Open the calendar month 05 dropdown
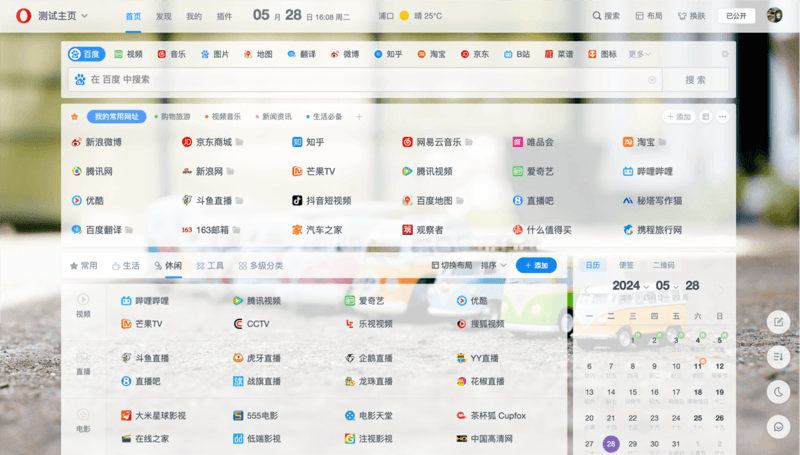The image size is (800, 455). (667, 286)
